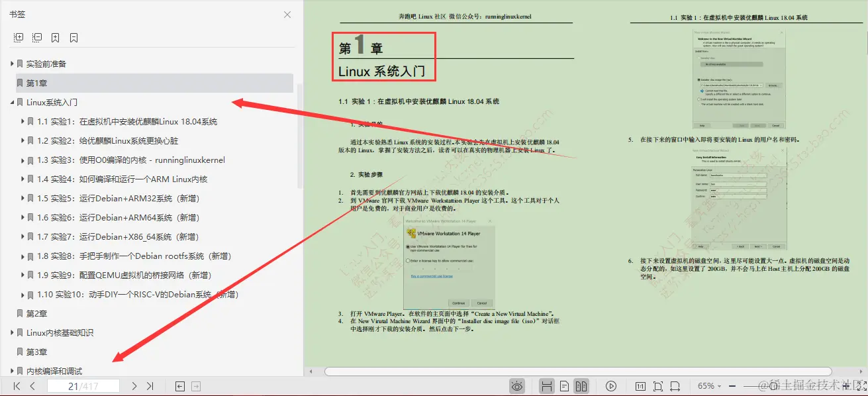Open the 65% zoom level dropdown

coord(714,385)
